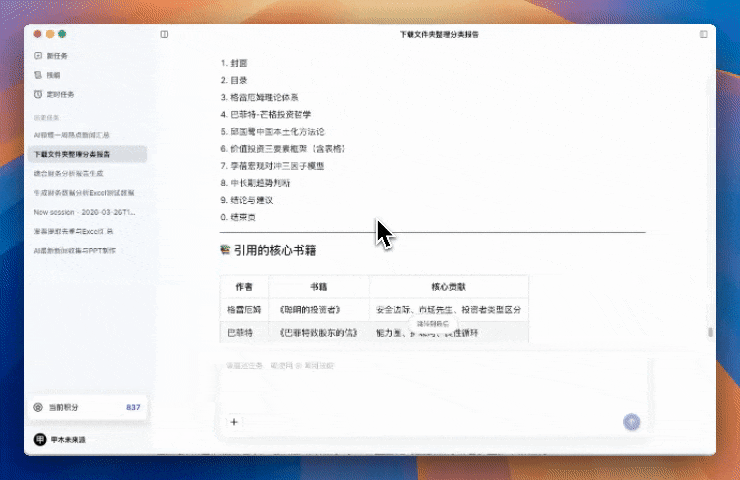Click the floating scroll-to-bottom pill over table
The width and height of the screenshot is (740, 480).
point(433,324)
